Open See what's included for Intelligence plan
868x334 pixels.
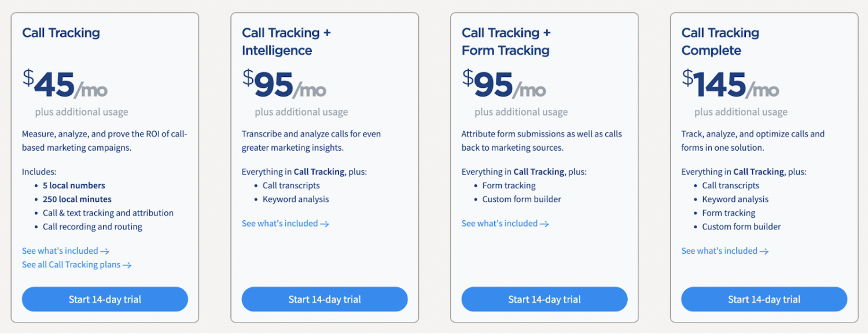(x=281, y=223)
